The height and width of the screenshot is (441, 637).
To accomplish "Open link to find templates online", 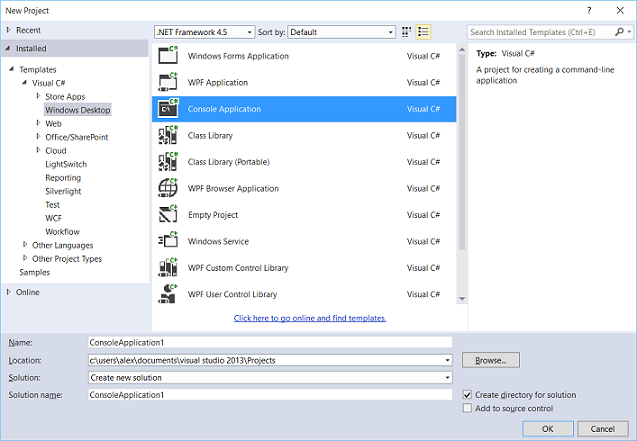I will 310,318.
